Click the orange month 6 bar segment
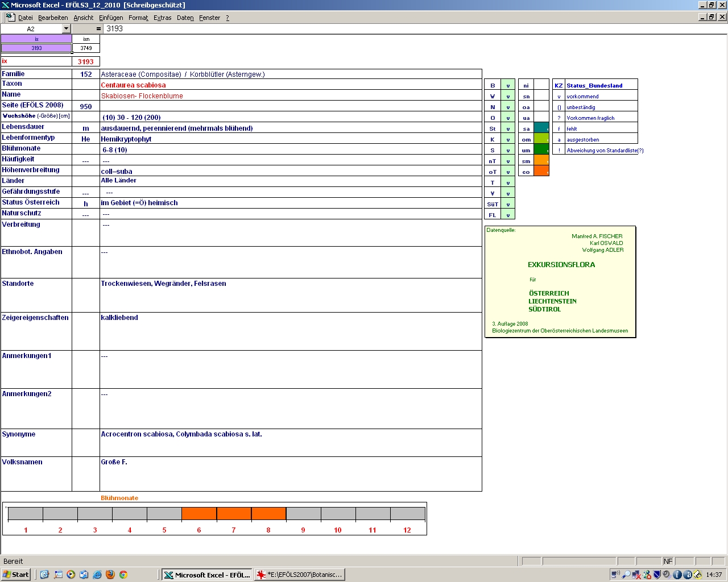The height and width of the screenshot is (582, 728). [x=199, y=513]
